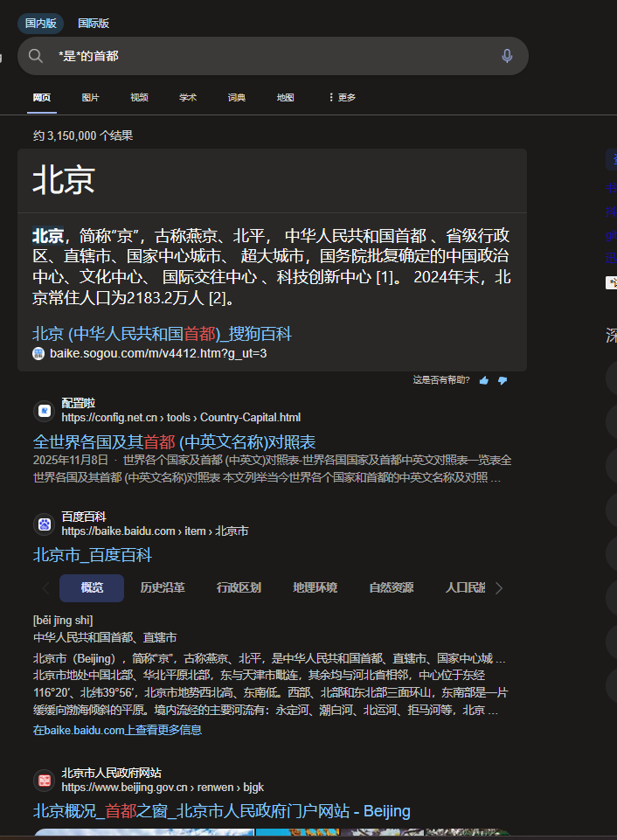The image size is (617, 840).
Task: Open 全世界各国及其首都 对照表 result
Action: [x=174, y=442]
